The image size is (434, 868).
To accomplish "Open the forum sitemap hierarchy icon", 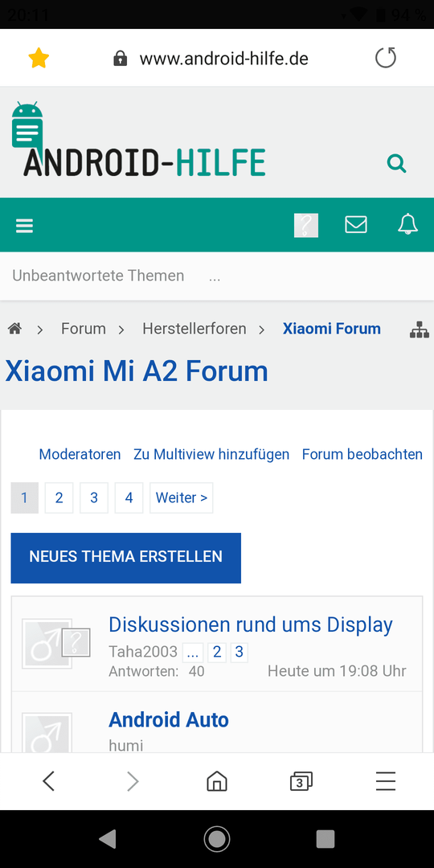I will [419, 330].
